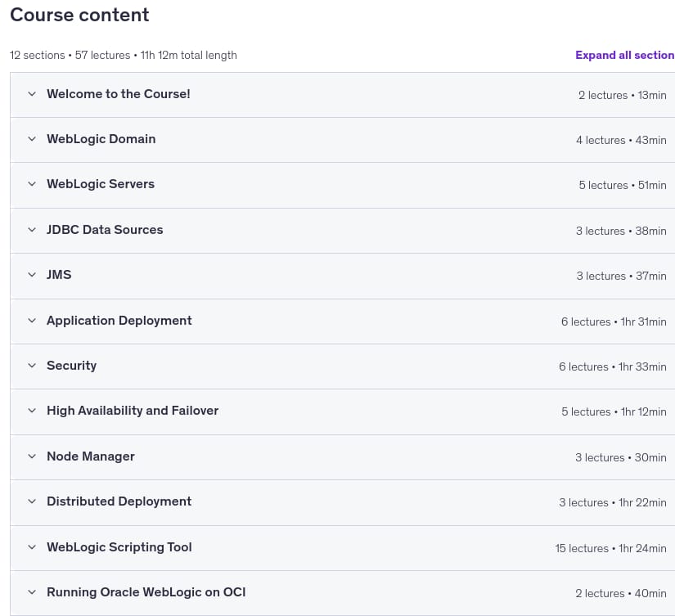The width and height of the screenshot is (675, 616).
Task: Expand the WebLogic Servers chevron
Action: pos(32,184)
